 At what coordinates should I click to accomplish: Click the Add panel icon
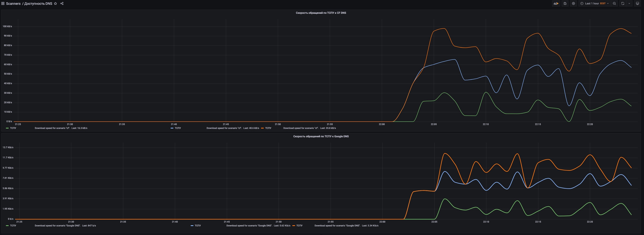coord(556,3)
